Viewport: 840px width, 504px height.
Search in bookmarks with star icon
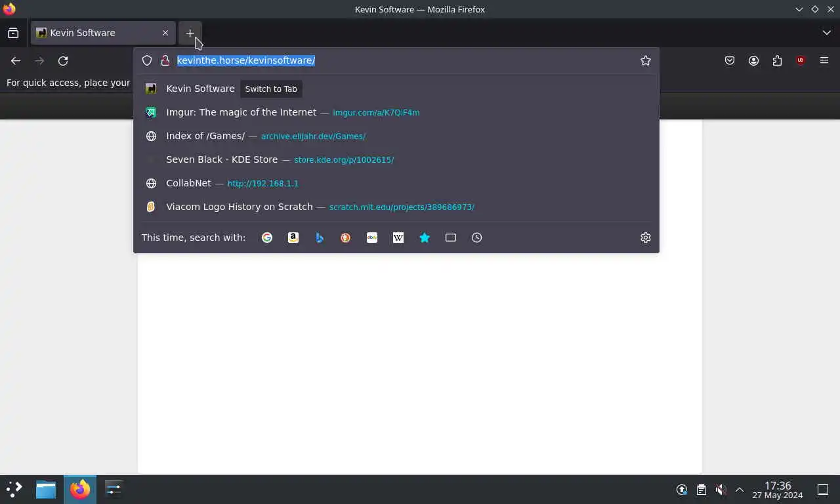425,238
